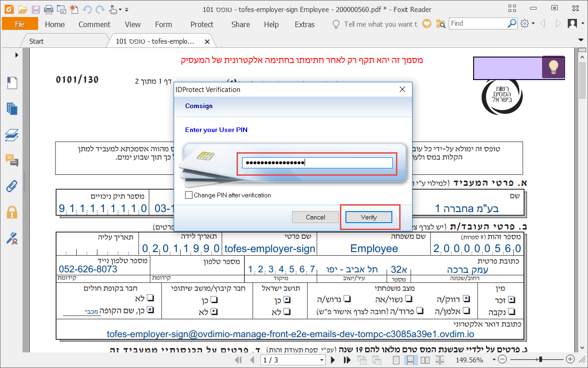Viewport: 588px width, 368px height.
Task: Click the User PIN password field
Action: 317,163
